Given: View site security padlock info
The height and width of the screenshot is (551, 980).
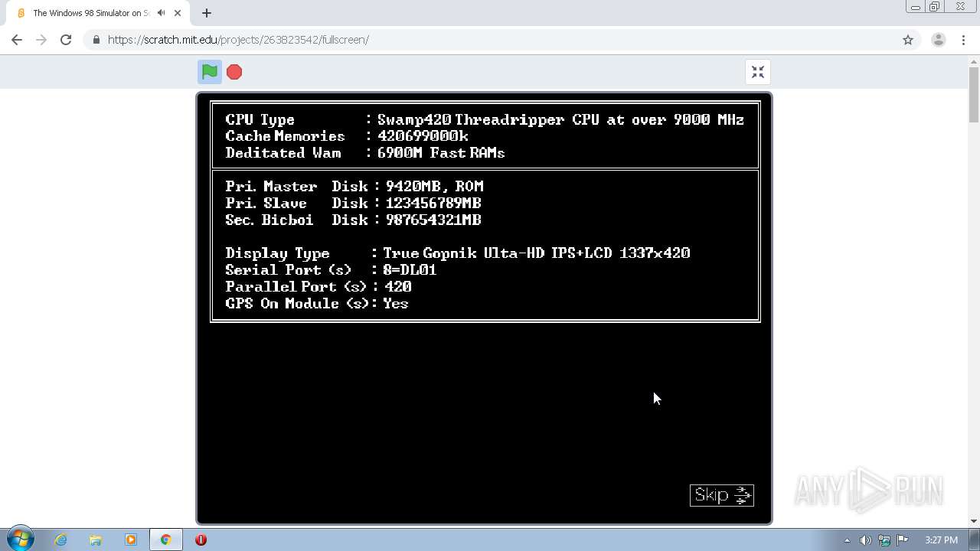Looking at the screenshot, I should tap(96, 40).
